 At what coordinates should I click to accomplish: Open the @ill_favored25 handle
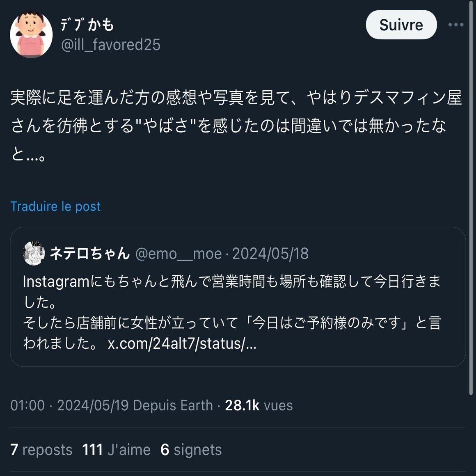pos(110,45)
